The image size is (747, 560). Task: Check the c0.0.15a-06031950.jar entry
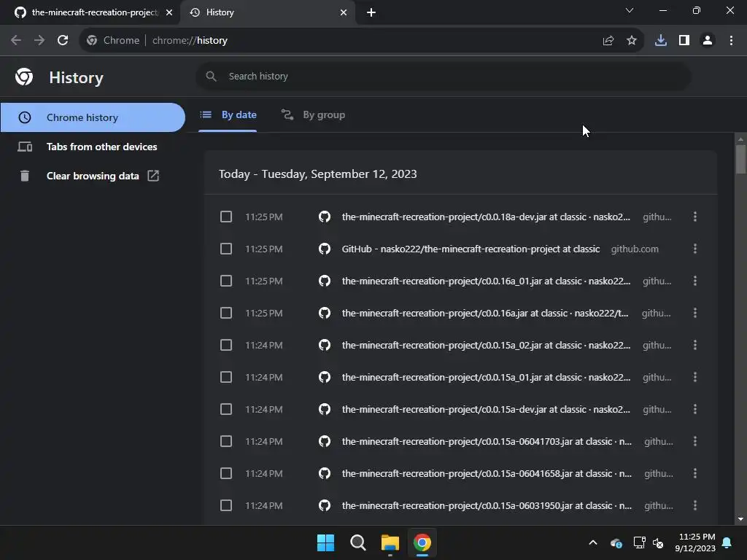(226, 506)
